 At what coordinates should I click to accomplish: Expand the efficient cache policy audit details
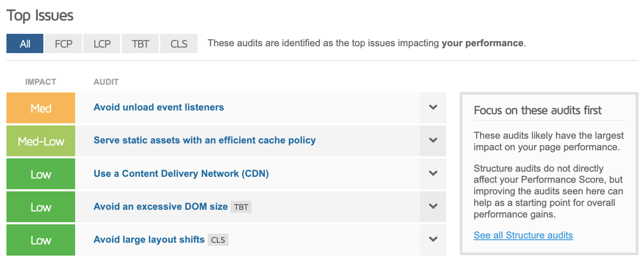click(x=432, y=141)
